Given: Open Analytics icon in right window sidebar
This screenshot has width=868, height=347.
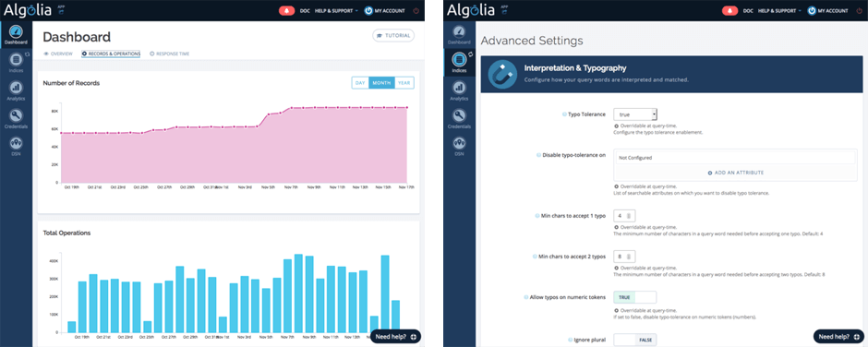Looking at the screenshot, I should click(x=459, y=88).
